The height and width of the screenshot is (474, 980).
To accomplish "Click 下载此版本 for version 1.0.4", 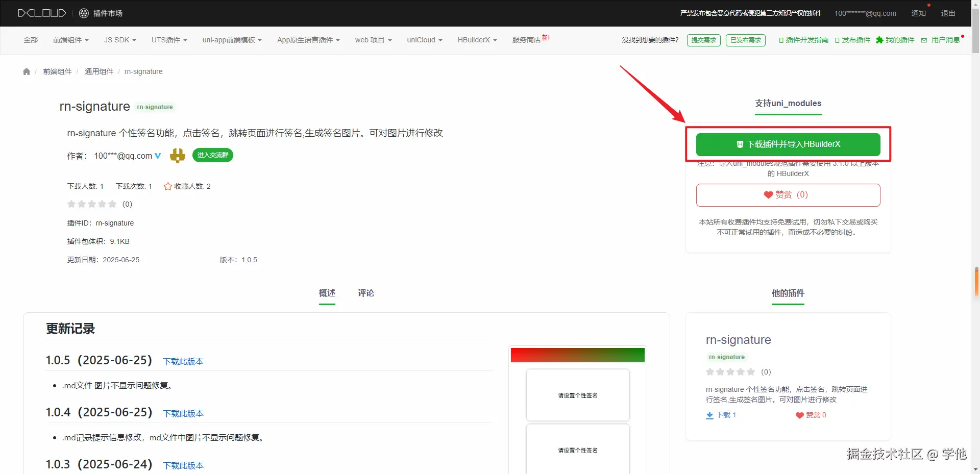I will click(183, 413).
